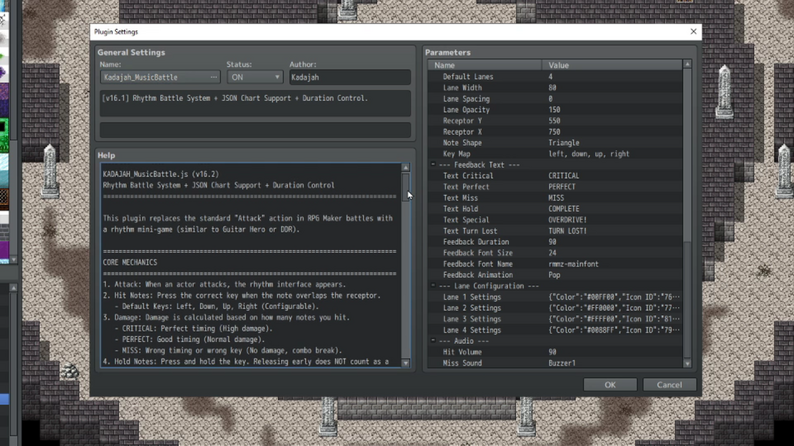Select the Lane 1 Settings row
The width and height of the screenshot is (794, 446).
tap(555, 297)
